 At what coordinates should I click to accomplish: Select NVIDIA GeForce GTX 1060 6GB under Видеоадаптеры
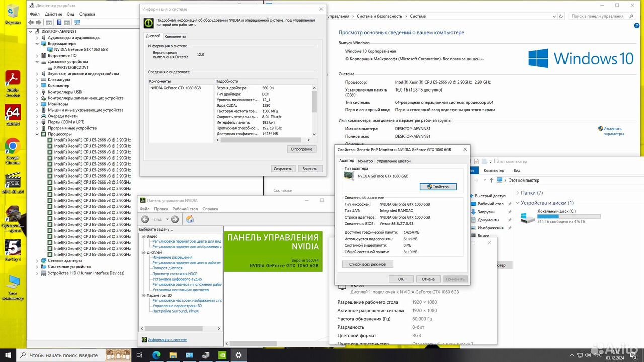click(80, 49)
